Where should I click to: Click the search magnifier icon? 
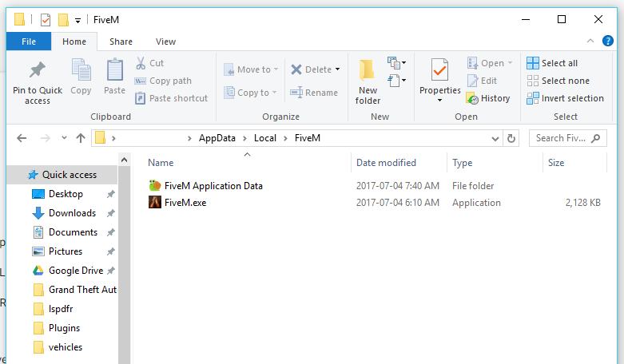[x=596, y=138]
